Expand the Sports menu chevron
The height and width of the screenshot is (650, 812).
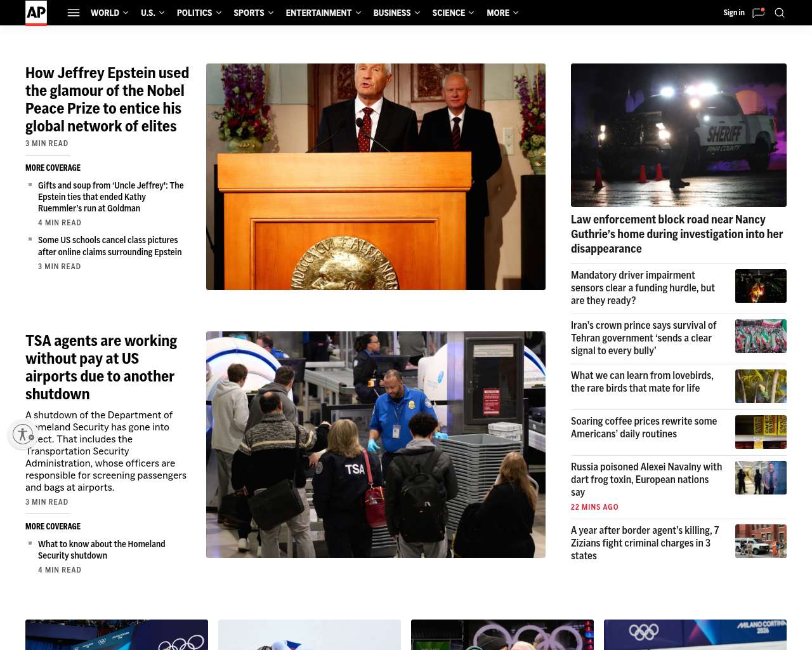(x=271, y=13)
